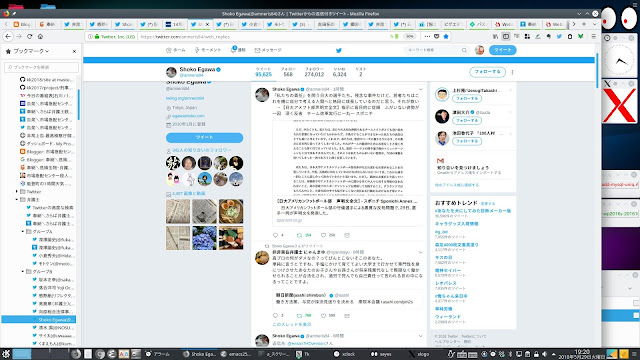Image resolution: width=640 pixels, height=360 pixels.
Task: Click the green V extension icon in toolbar
Action: (x=580, y=36)
